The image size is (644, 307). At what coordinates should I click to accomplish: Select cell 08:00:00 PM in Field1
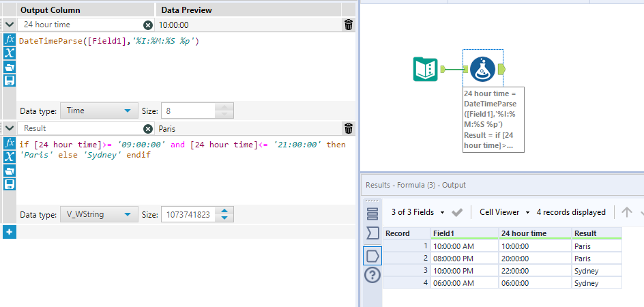[465, 259]
